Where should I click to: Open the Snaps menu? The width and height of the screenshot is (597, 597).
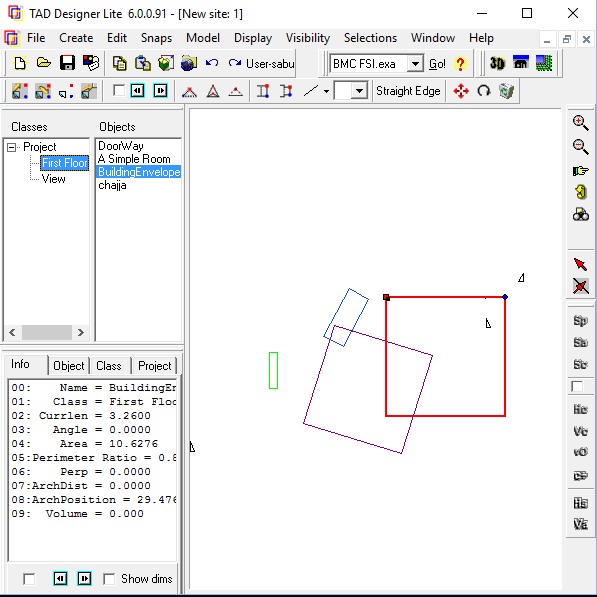tap(156, 38)
